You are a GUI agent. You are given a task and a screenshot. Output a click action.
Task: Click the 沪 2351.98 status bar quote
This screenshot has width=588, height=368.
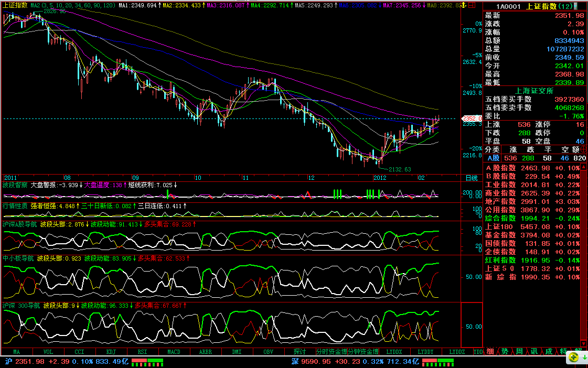(67, 362)
